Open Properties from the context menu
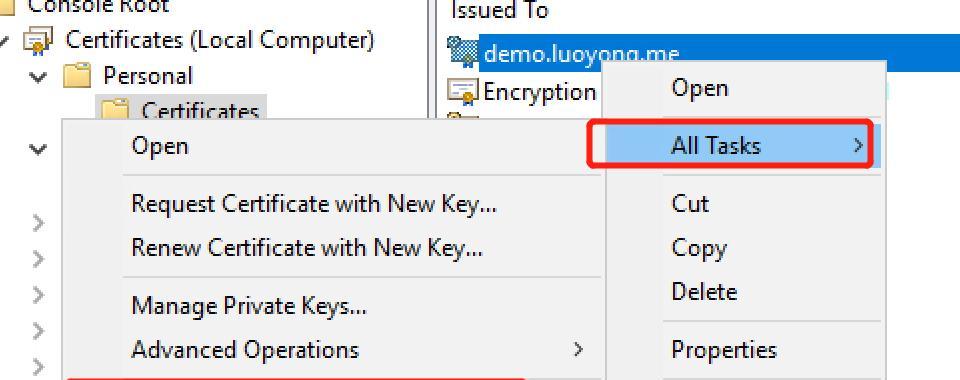Viewport: 960px width, 380px height. pyautogui.click(x=724, y=349)
